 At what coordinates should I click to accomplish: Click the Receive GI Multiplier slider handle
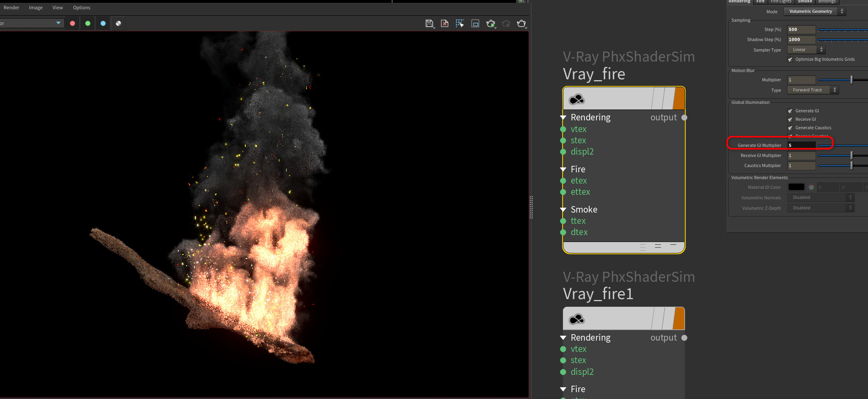pos(851,155)
